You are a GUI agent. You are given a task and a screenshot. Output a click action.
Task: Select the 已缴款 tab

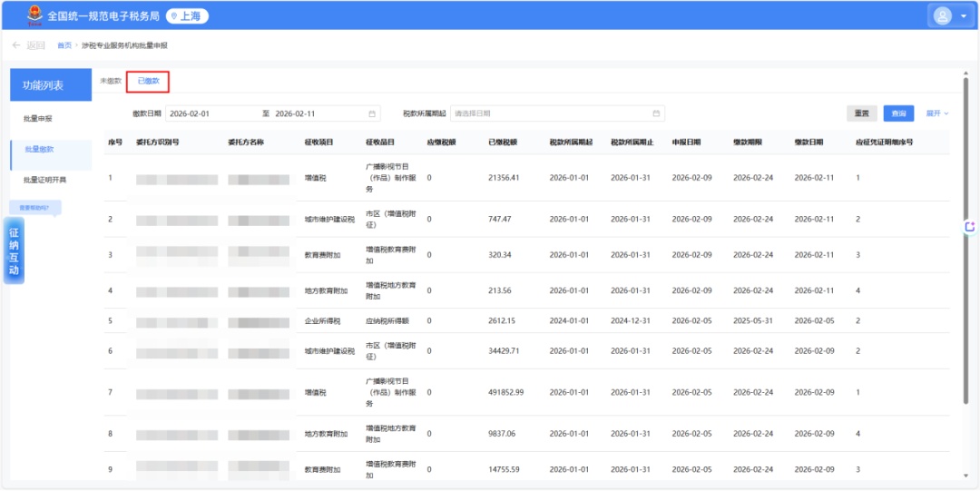148,81
